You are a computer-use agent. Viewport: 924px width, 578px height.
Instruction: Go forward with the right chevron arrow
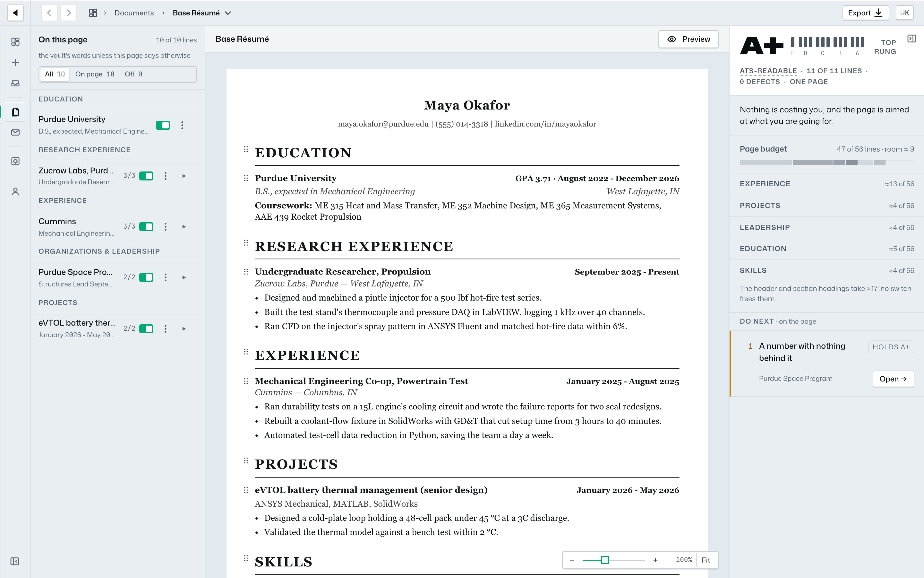click(69, 13)
